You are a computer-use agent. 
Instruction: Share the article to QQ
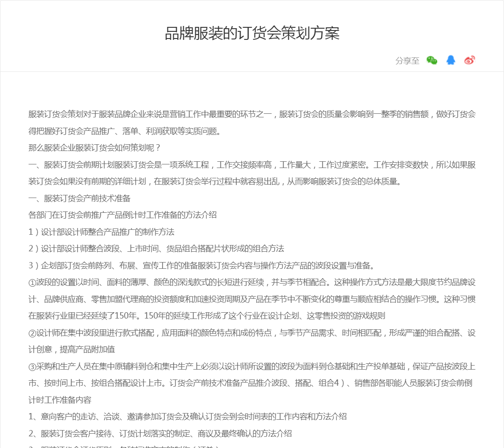451,60
